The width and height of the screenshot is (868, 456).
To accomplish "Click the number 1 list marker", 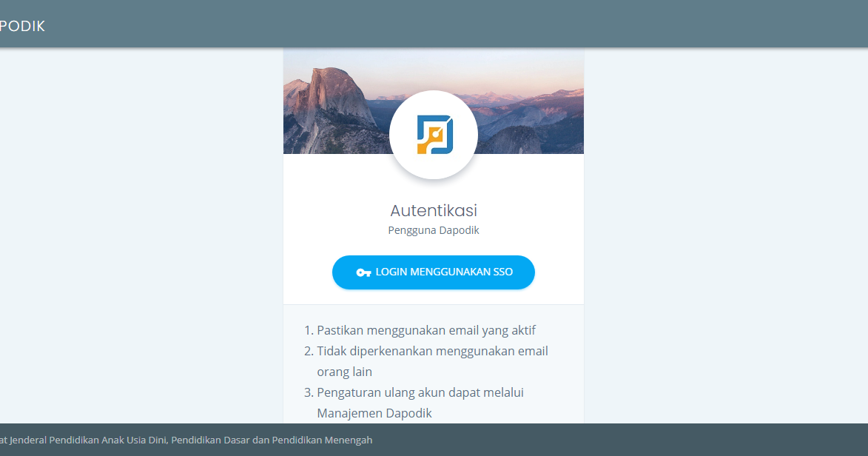I will pos(309,330).
